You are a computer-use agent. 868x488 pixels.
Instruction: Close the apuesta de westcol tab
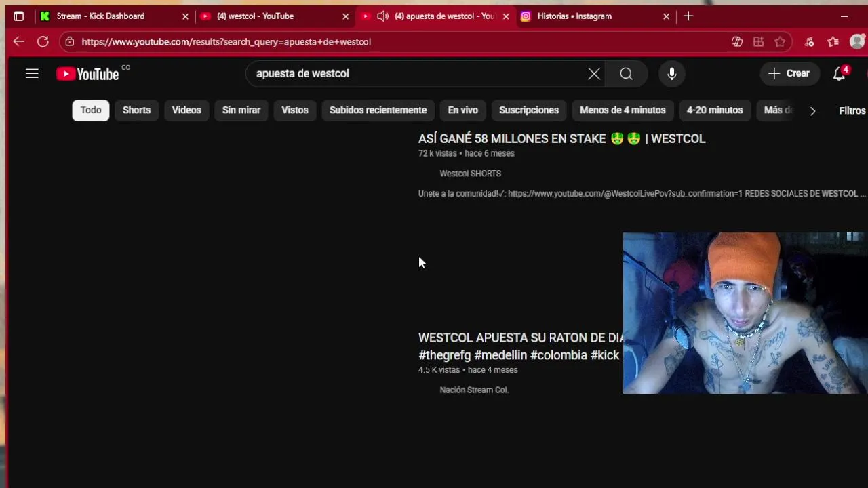[506, 16]
